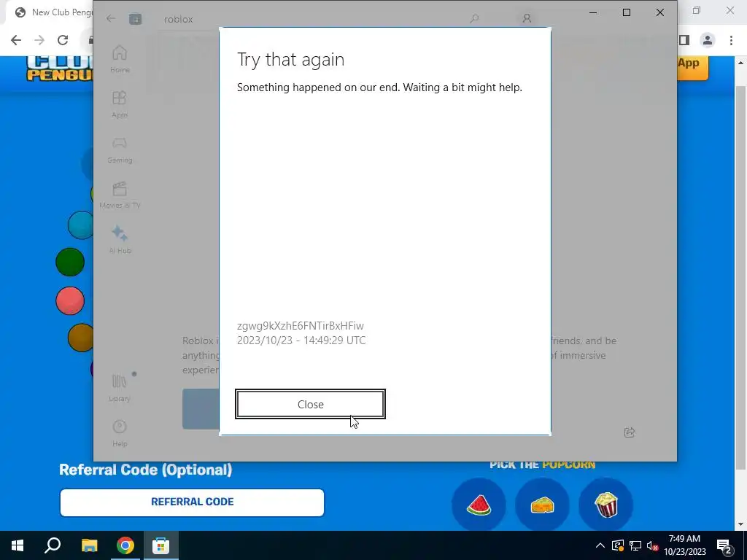
Task: Go forward in the Chrome browser
Action: tap(39, 40)
